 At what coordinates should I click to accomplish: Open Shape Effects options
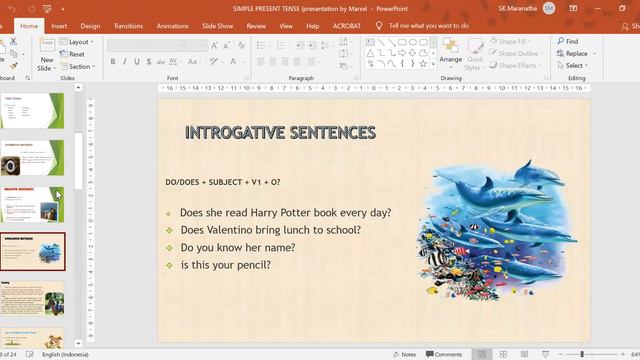pyautogui.click(x=516, y=65)
